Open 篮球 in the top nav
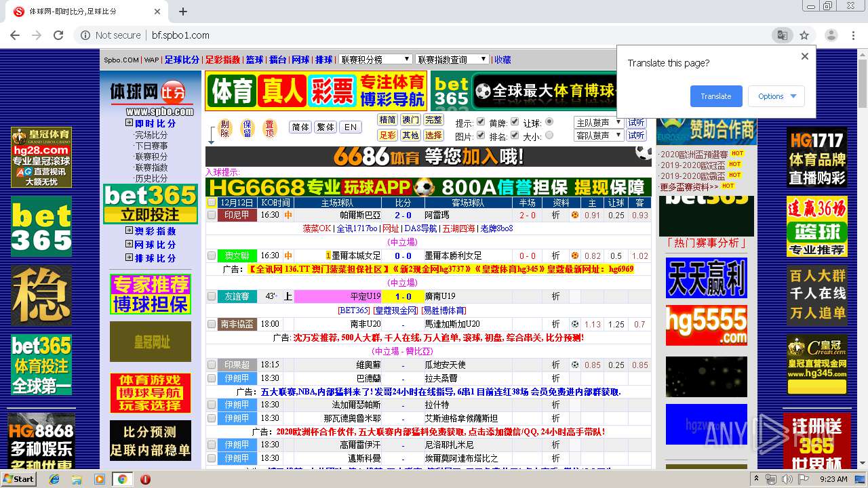Screen dimensions: 868x488 (254, 60)
